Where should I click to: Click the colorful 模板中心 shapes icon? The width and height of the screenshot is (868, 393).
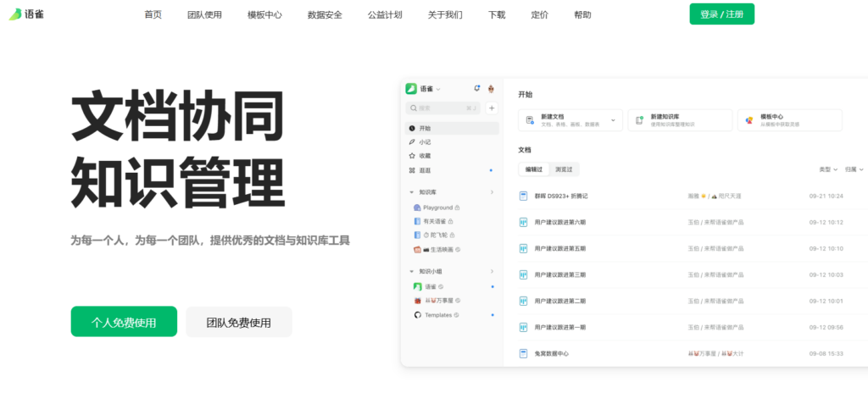pyautogui.click(x=749, y=120)
